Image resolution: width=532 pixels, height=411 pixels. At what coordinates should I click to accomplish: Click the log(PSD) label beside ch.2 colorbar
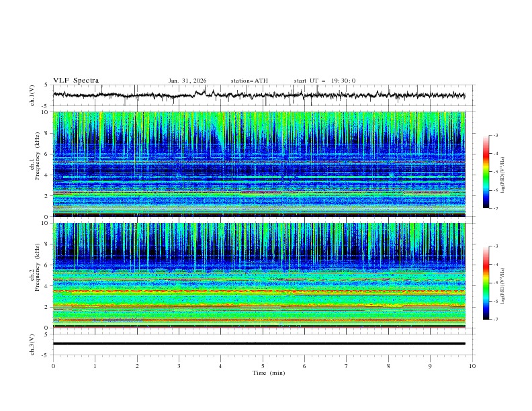(x=503, y=286)
